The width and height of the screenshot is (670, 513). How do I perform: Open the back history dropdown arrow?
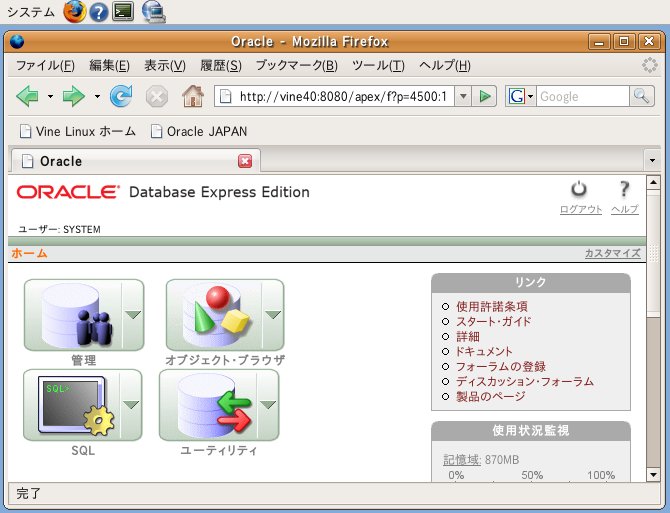click(50, 97)
